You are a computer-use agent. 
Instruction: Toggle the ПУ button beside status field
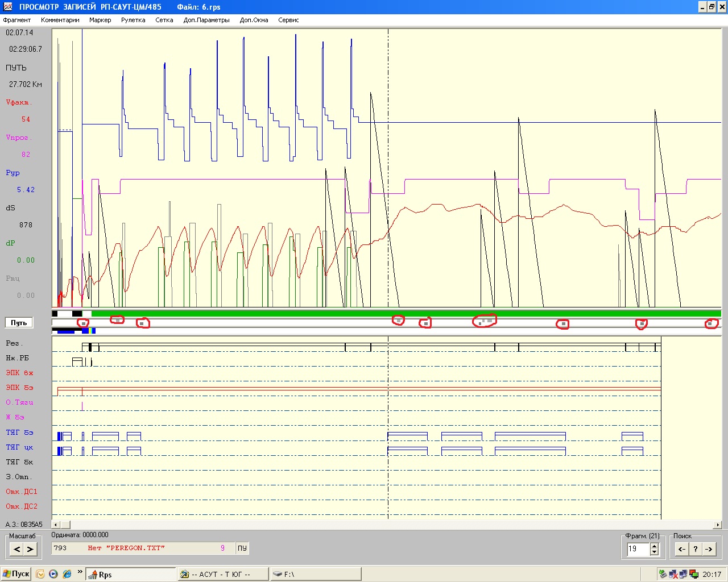pos(242,548)
